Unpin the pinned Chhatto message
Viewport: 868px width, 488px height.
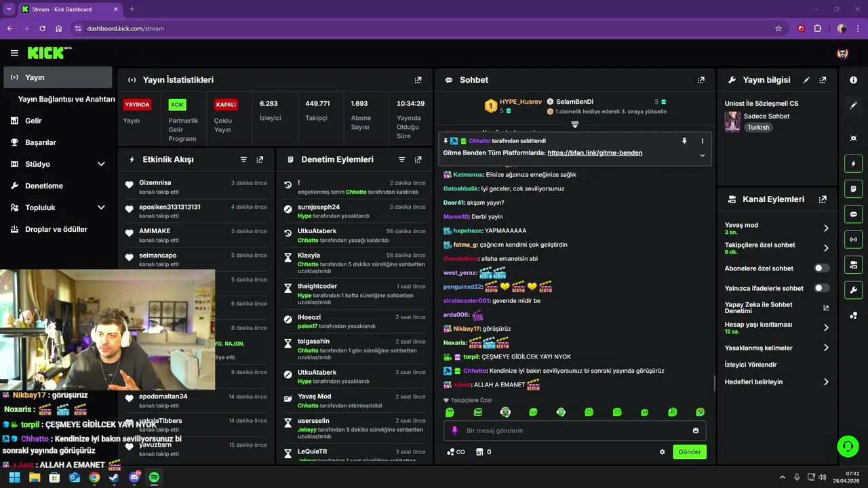tap(684, 141)
